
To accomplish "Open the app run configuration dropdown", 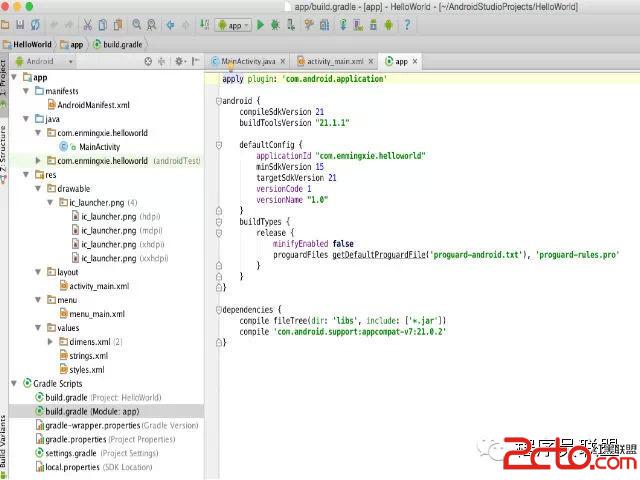I will pyautogui.click(x=233, y=25).
